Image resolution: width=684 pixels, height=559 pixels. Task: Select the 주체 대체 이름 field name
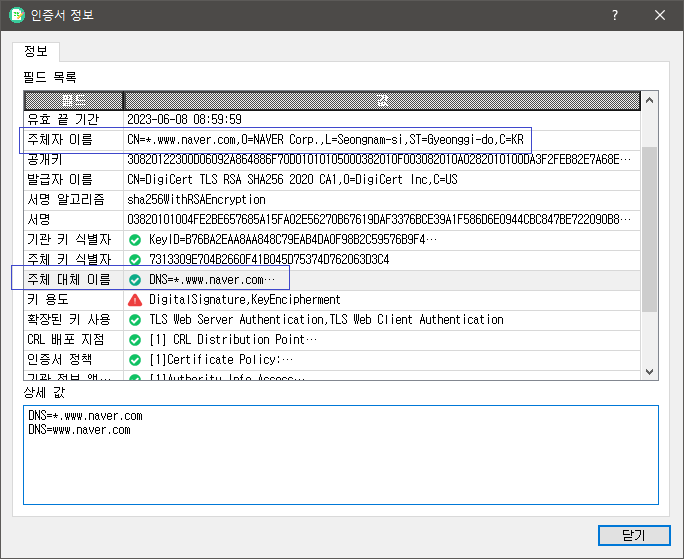click(69, 280)
